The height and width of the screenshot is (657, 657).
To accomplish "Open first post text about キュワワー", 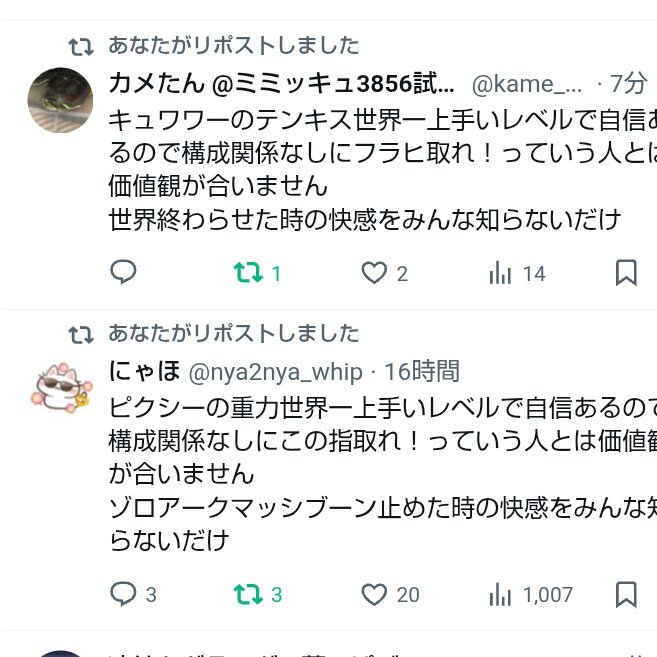I will (x=383, y=170).
